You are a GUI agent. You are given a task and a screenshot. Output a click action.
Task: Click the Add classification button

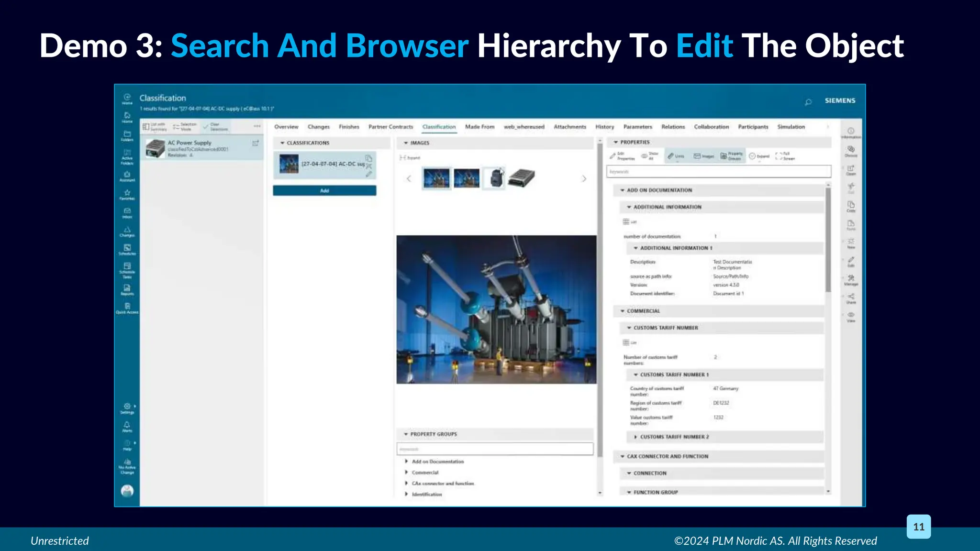pyautogui.click(x=324, y=191)
